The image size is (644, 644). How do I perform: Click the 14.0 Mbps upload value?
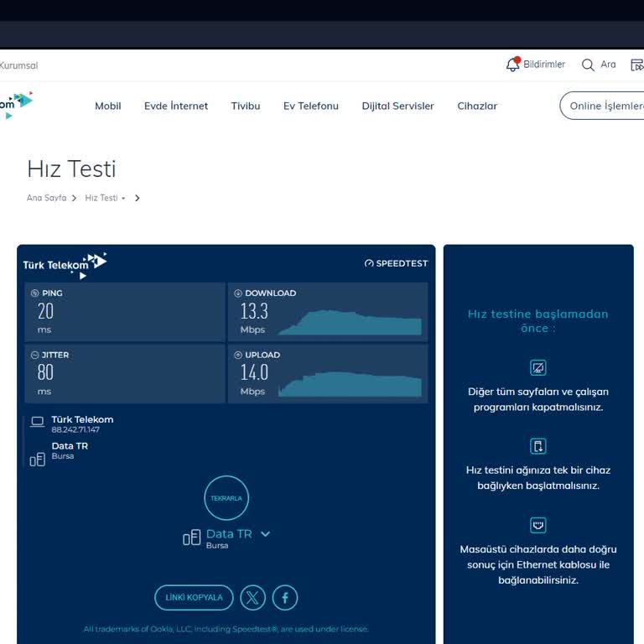click(254, 372)
